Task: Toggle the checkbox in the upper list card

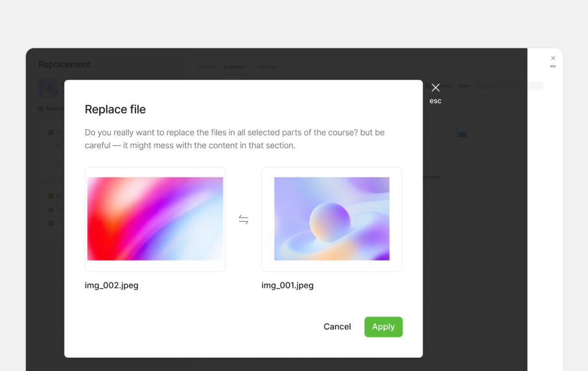Action: pos(51,133)
